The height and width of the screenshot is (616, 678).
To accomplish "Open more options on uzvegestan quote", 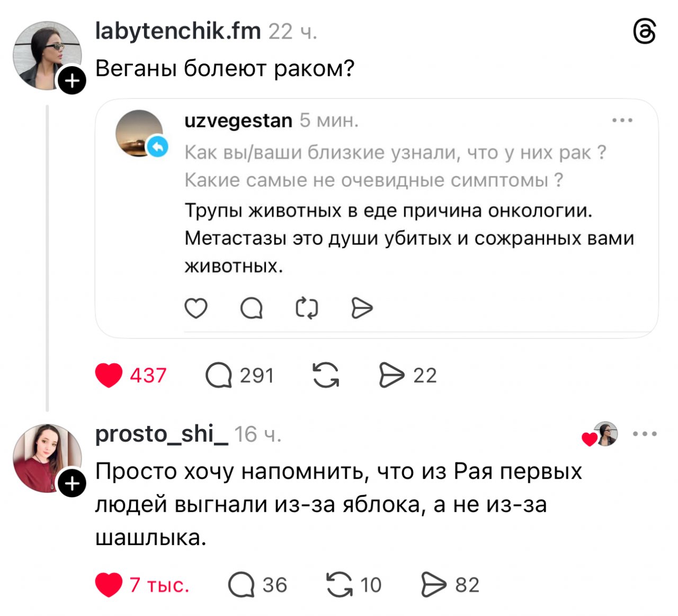I will (622, 121).
